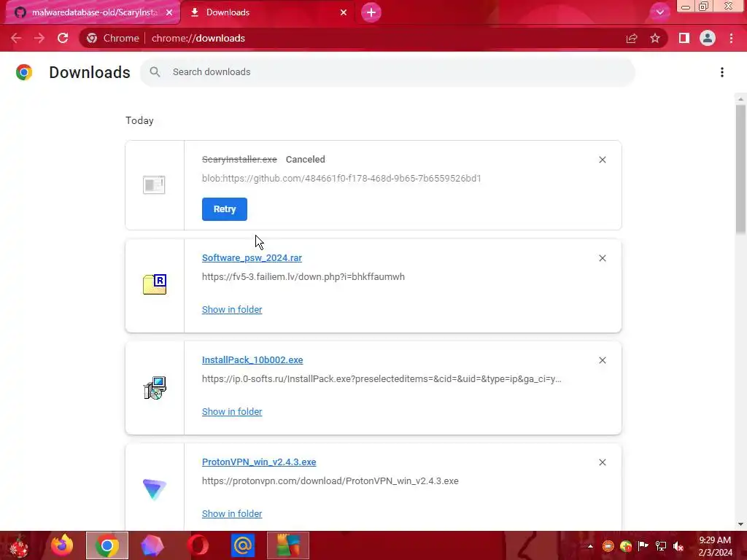This screenshot has width=747, height=560.
Task: Show ProtonVPN_win_v2.4.3.exe in folder
Action: tap(232, 514)
